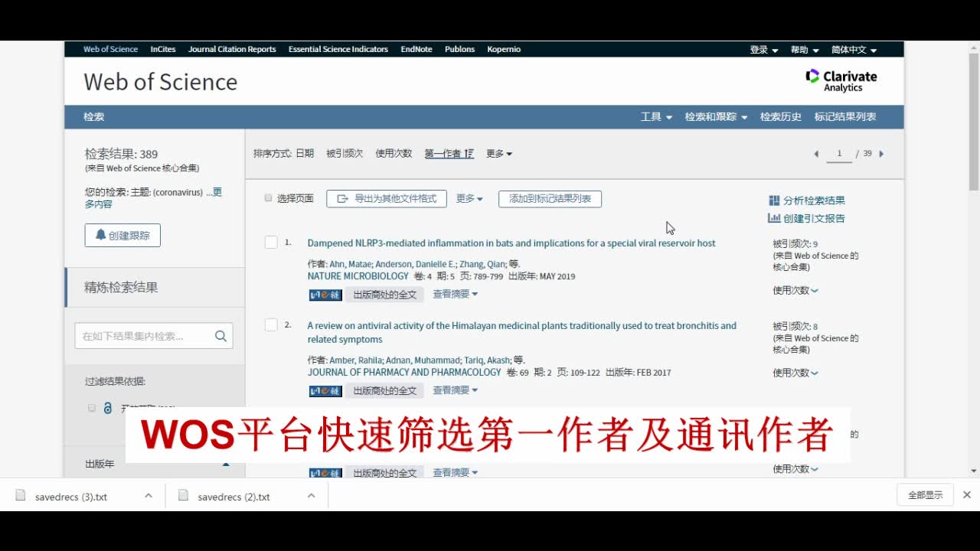Open the 帮助 dropdown
980x551 pixels.
[x=805, y=50]
